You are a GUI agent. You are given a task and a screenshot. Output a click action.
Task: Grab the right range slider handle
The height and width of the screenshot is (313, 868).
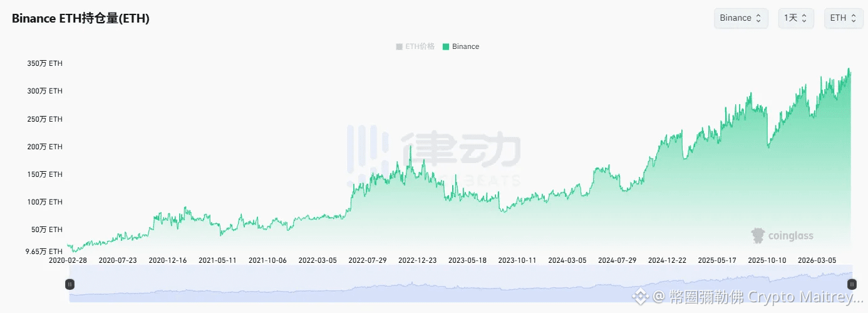click(852, 284)
